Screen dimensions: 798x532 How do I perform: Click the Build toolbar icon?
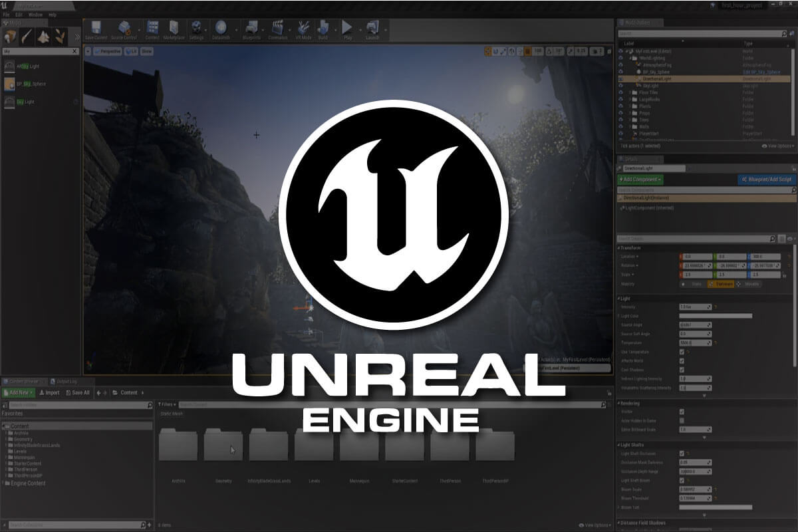(323, 29)
